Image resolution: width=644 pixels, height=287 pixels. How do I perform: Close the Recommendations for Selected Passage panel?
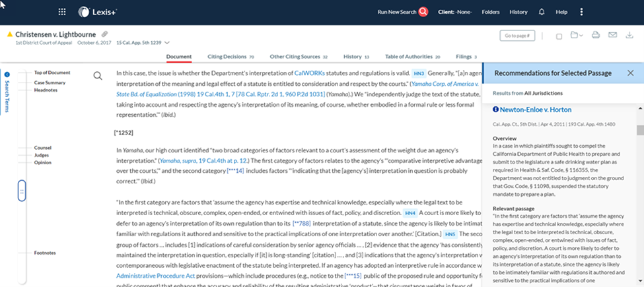point(630,73)
